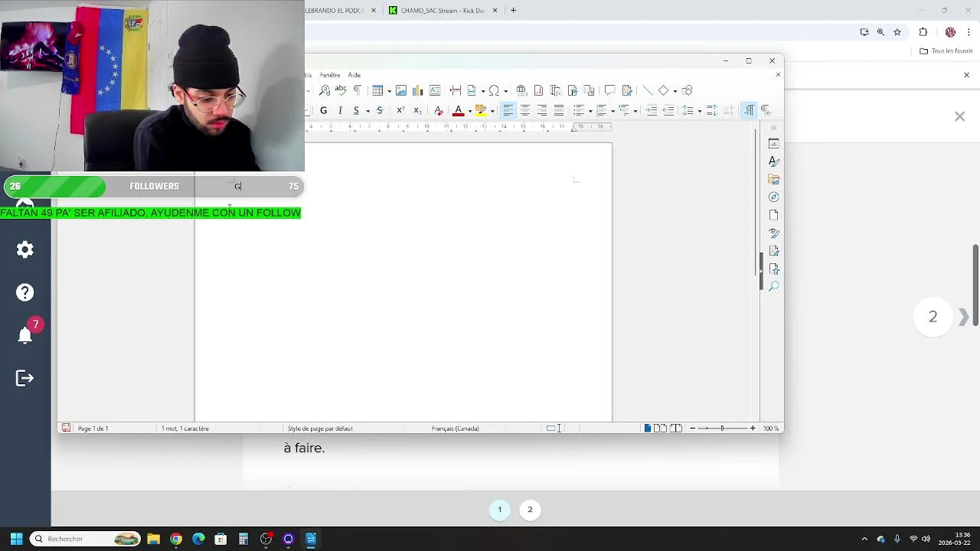Toggle spellcheck abc icon
The image size is (980, 551).
click(341, 90)
